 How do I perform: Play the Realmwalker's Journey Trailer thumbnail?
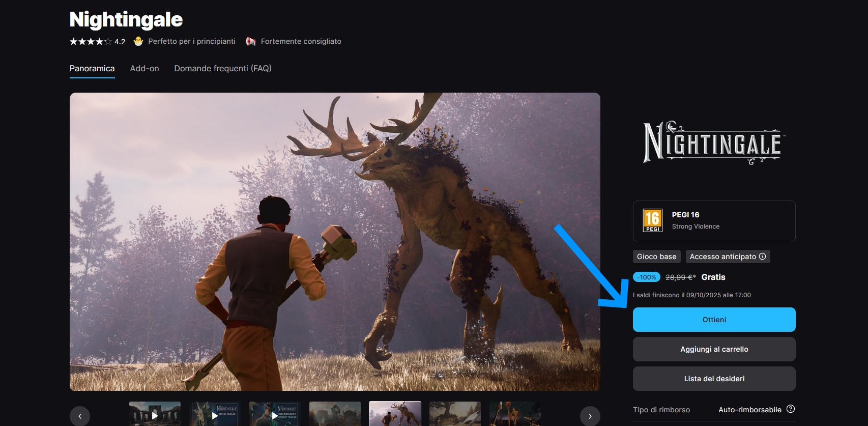point(275,414)
